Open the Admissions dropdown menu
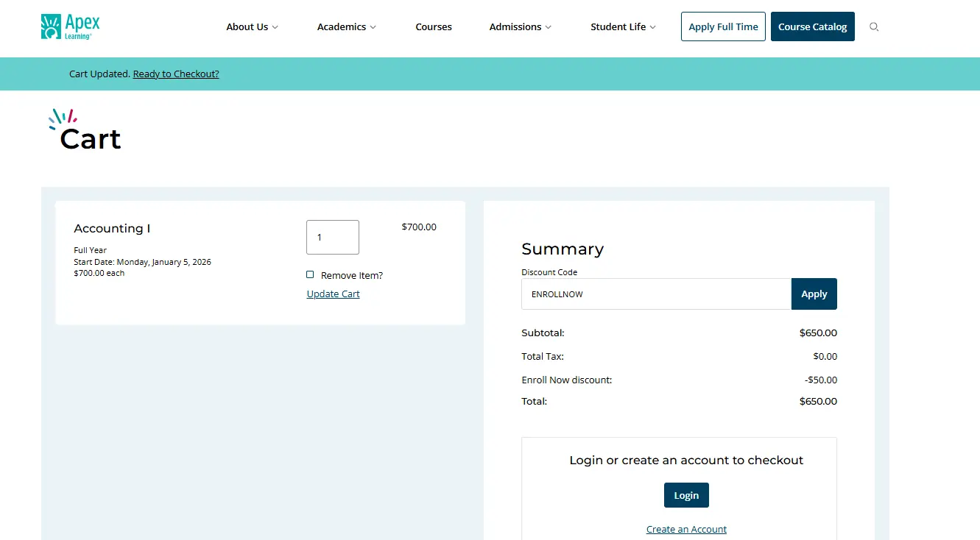 (x=520, y=27)
